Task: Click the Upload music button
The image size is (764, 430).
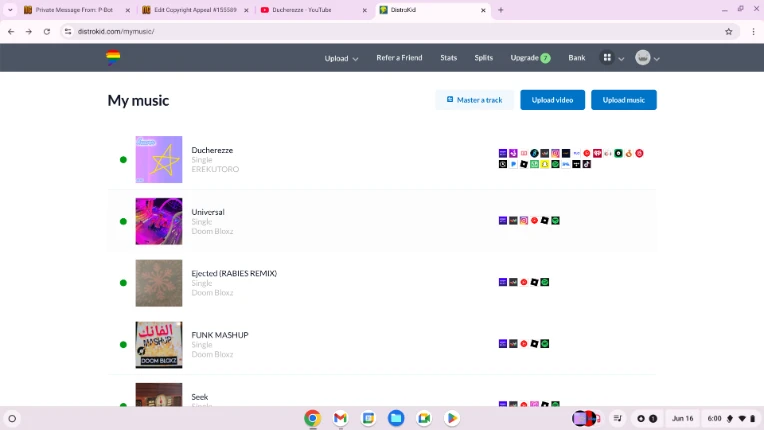Action: click(x=624, y=100)
